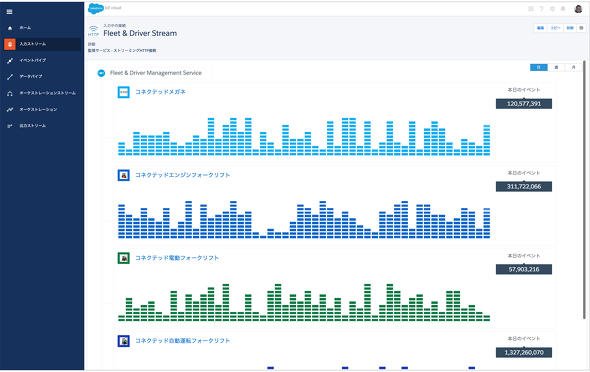The width and height of the screenshot is (590, 372).
Task: Click the コネクテッド自動運転フォークリフト device icon
Action: click(x=123, y=341)
